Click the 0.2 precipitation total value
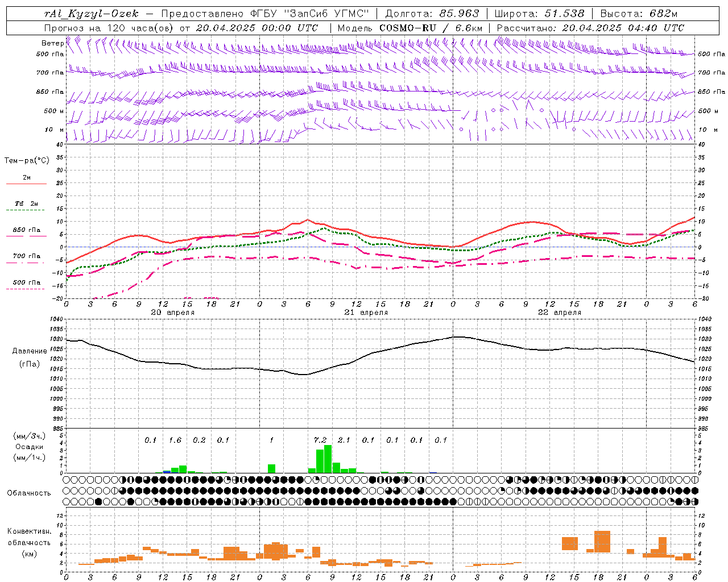Viewport: 728px width, 582px height. 199,440
